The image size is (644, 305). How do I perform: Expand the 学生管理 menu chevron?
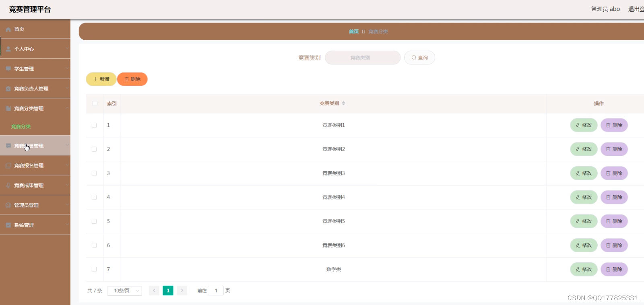pos(67,68)
